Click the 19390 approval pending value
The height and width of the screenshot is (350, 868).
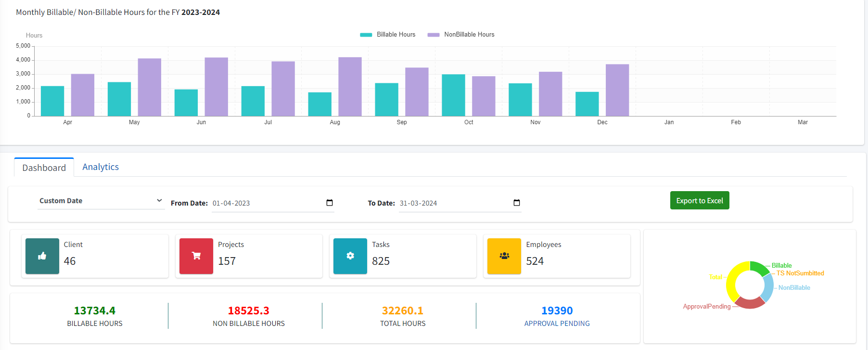(x=557, y=311)
